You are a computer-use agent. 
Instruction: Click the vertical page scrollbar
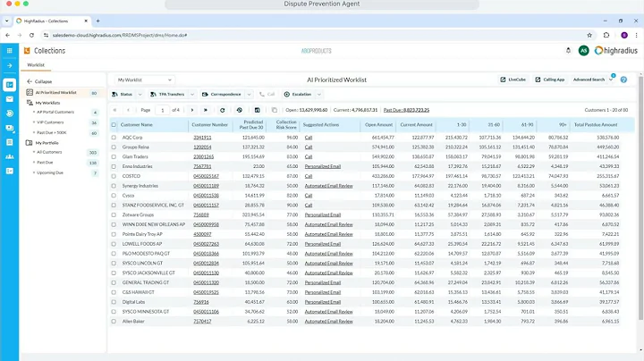pyautogui.click(x=640, y=197)
